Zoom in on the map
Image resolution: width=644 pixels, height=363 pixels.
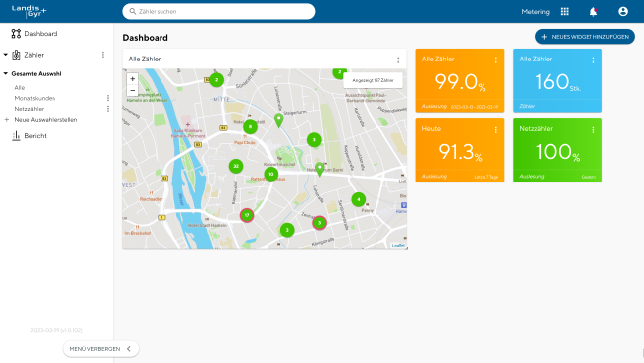(x=132, y=79)
